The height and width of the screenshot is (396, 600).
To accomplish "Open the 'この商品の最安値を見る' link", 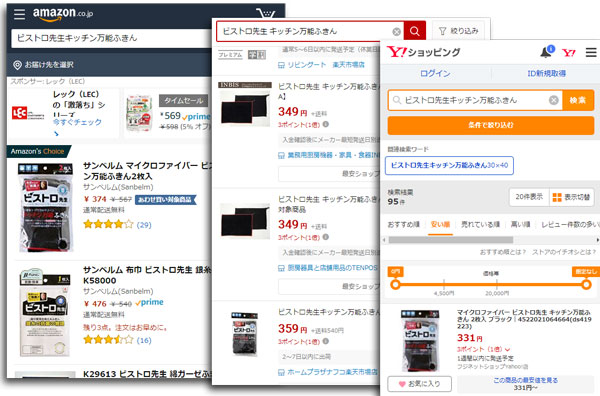I will point(525,380).
